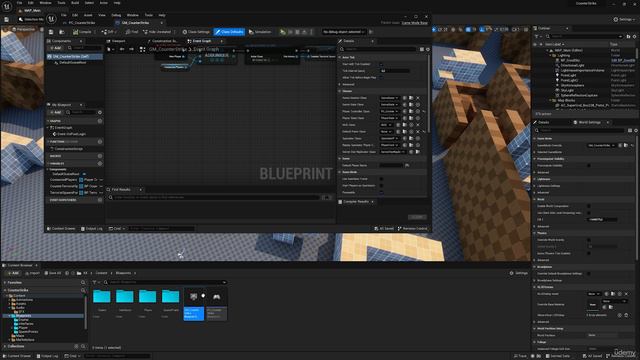
Task: Open the debug object selector dropdown
Action: pos(343,32)
